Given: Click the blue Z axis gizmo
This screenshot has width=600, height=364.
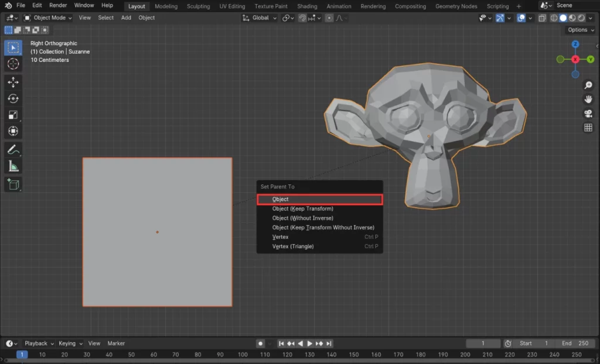Looking at the screenshot, I should click(x=575, y=44).
